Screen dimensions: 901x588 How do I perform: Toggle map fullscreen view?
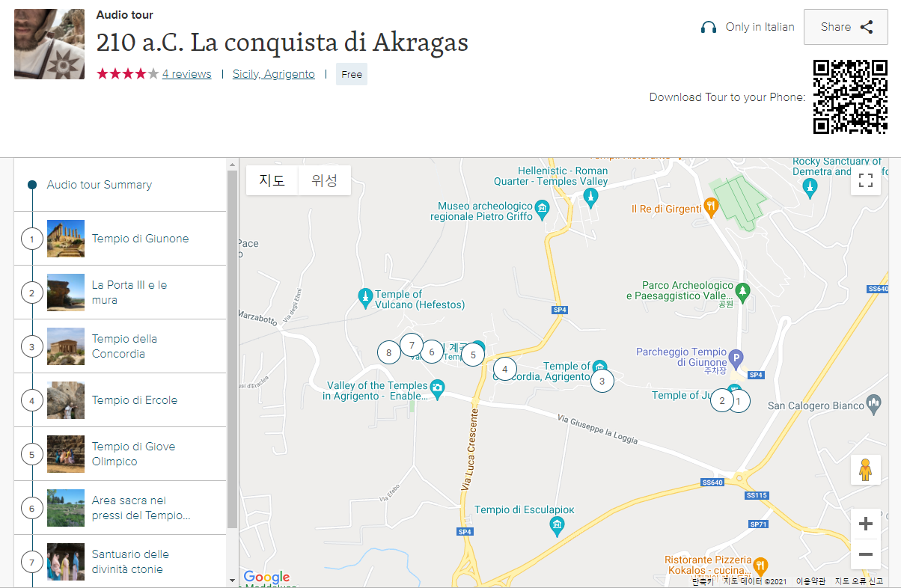(x=866, y=180)
